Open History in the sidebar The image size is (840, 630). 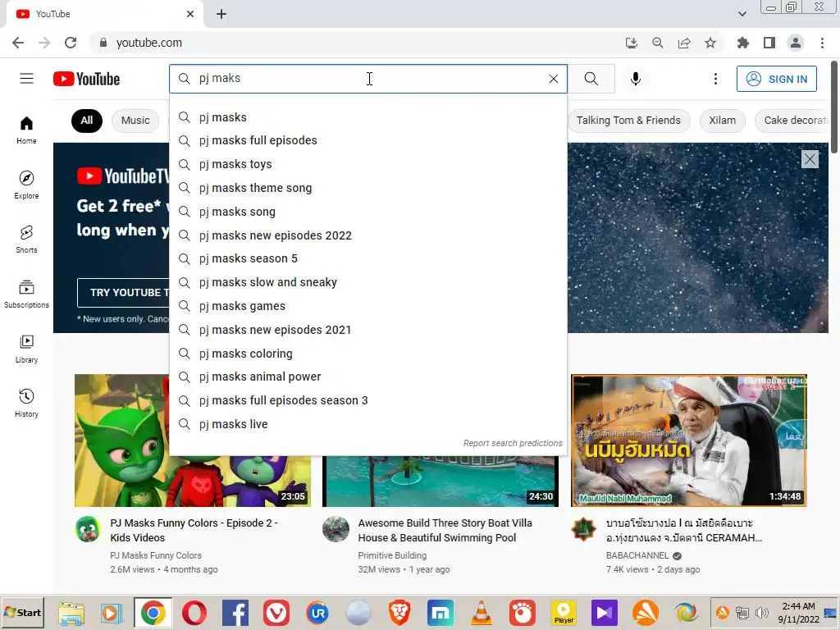[x=26, y=403]
